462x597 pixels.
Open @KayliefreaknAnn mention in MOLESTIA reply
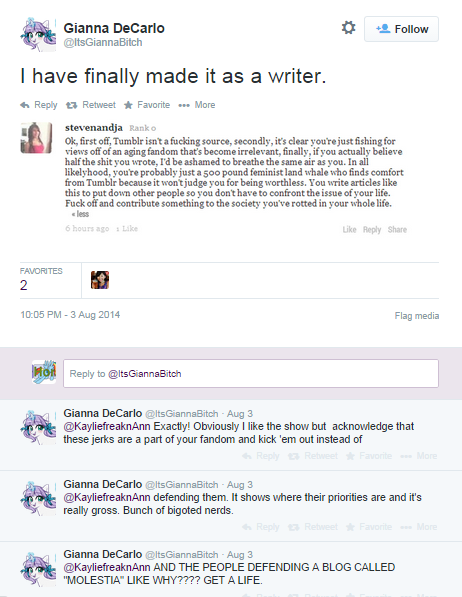pyautogui.click(x=107, y=567)
